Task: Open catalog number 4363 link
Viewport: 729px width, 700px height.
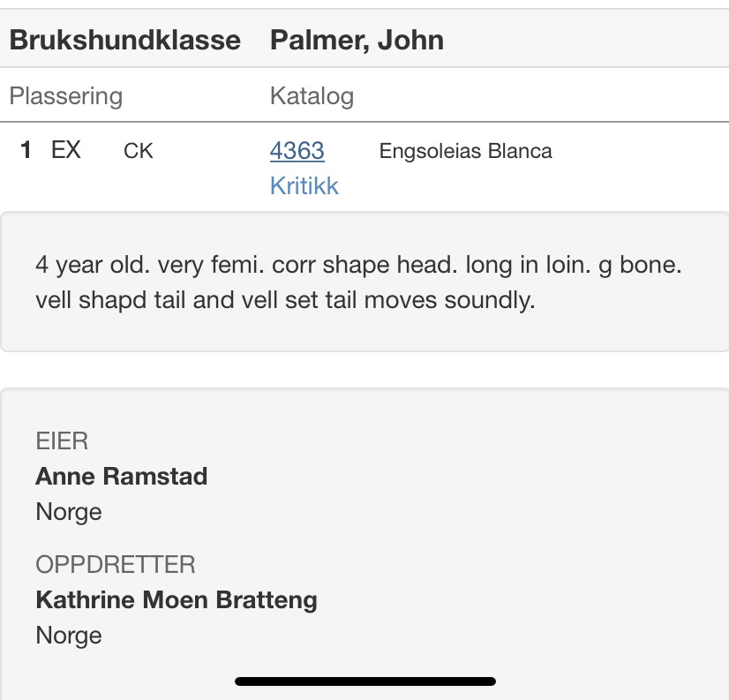Action: (x=297, y=151)
